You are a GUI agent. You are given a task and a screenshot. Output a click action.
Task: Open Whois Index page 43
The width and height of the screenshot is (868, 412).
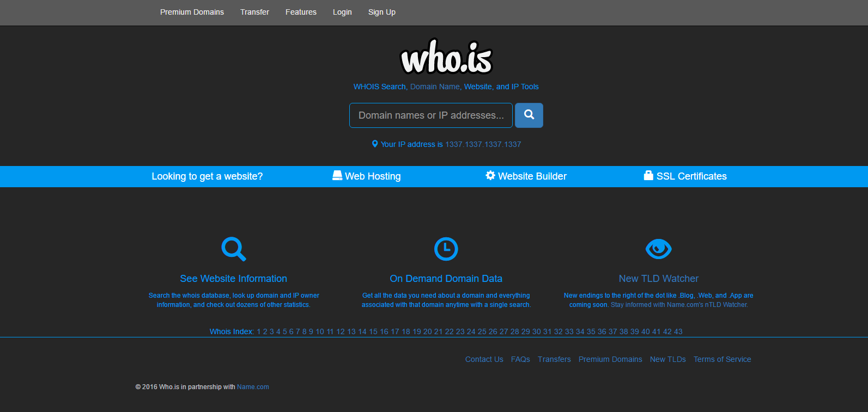(678, 331)
